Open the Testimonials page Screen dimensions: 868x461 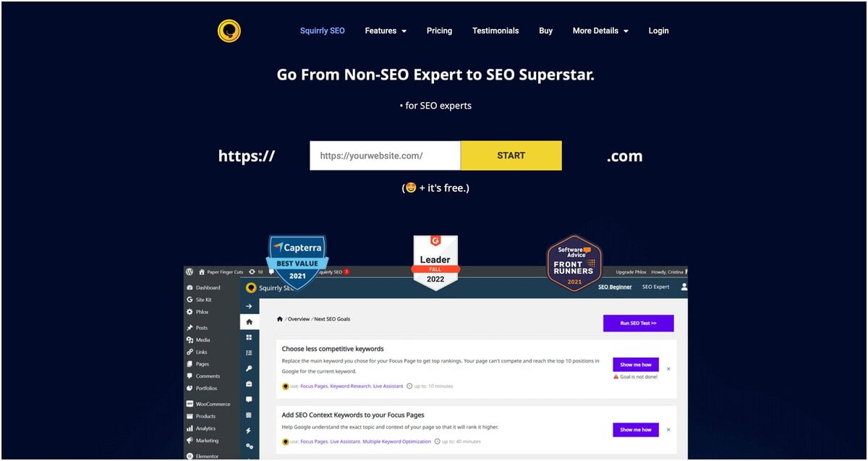[495, 30]
